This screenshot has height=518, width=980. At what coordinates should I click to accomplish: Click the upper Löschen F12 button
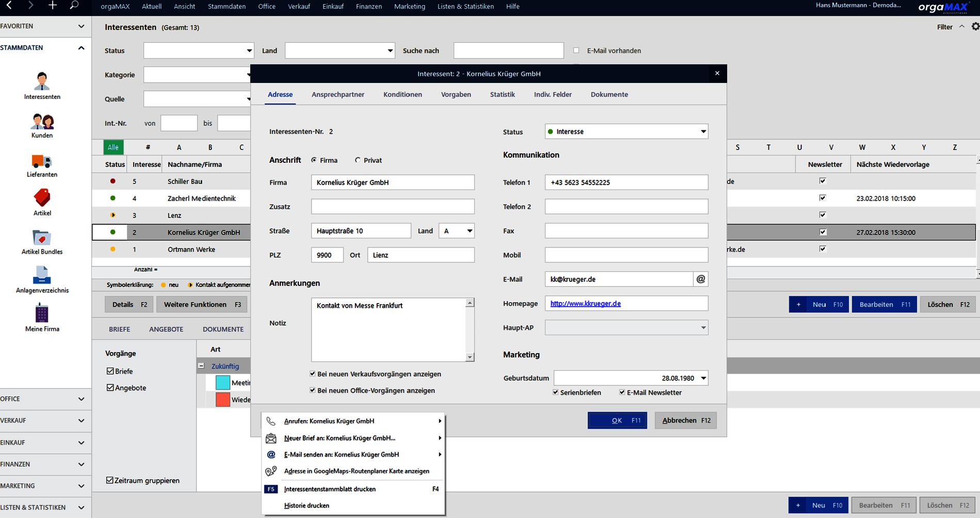point(949,305)
